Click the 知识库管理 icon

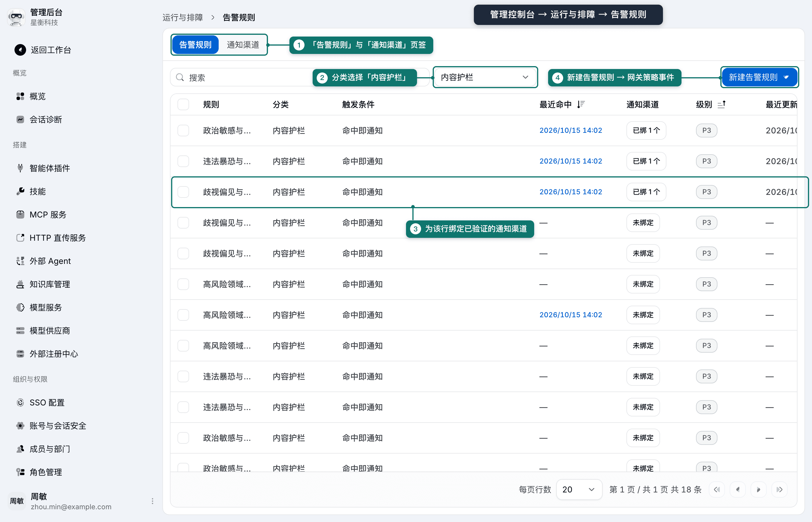(x=20, y=284)
